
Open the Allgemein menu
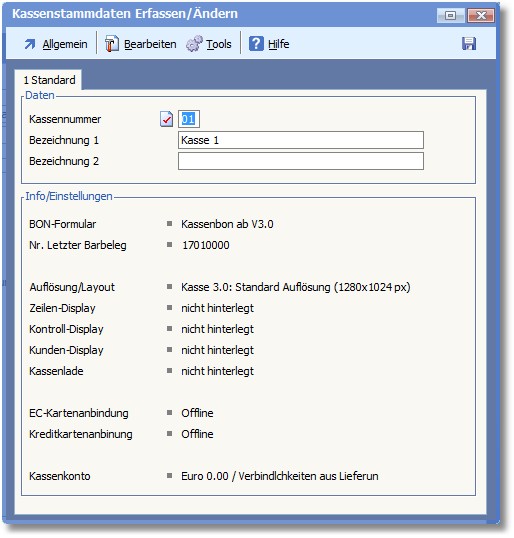65,44
